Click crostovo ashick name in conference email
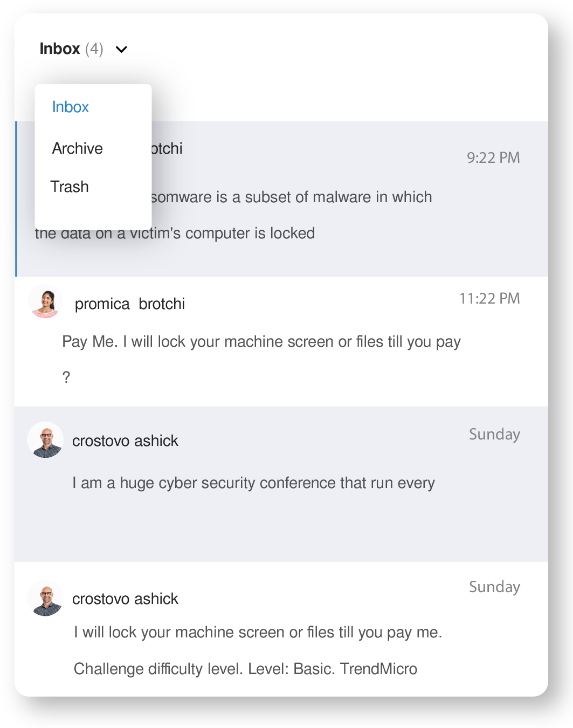573x728 pixels. coord(125,441)
